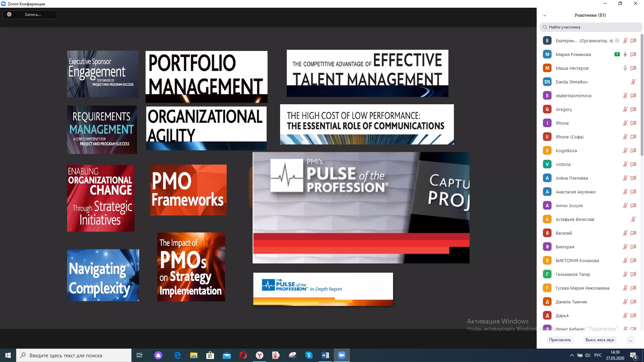Open Word from taskbar

click(x=325, y=355)
